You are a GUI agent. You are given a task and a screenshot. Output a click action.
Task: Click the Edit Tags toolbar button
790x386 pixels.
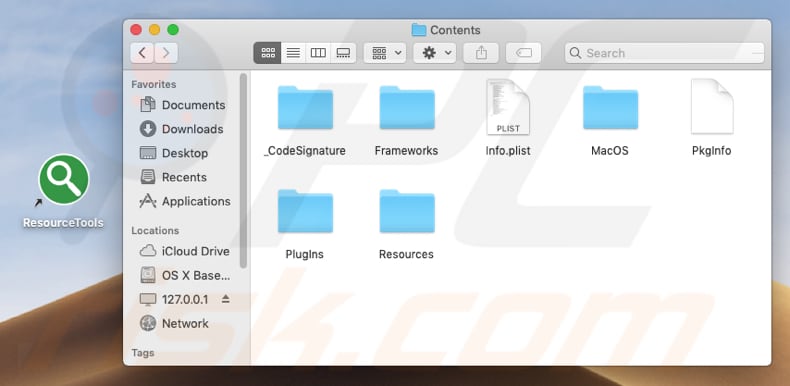click(523, 53)
